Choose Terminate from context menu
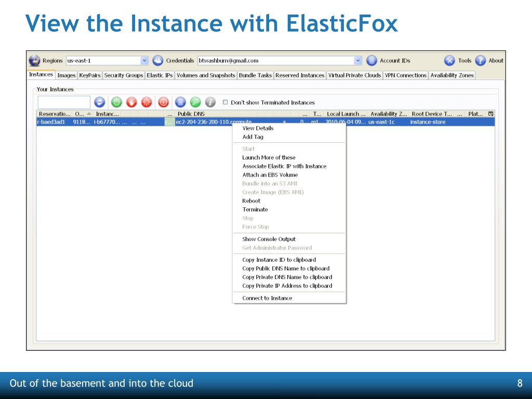This screenshot has width=532, height=399. point(289,210)
